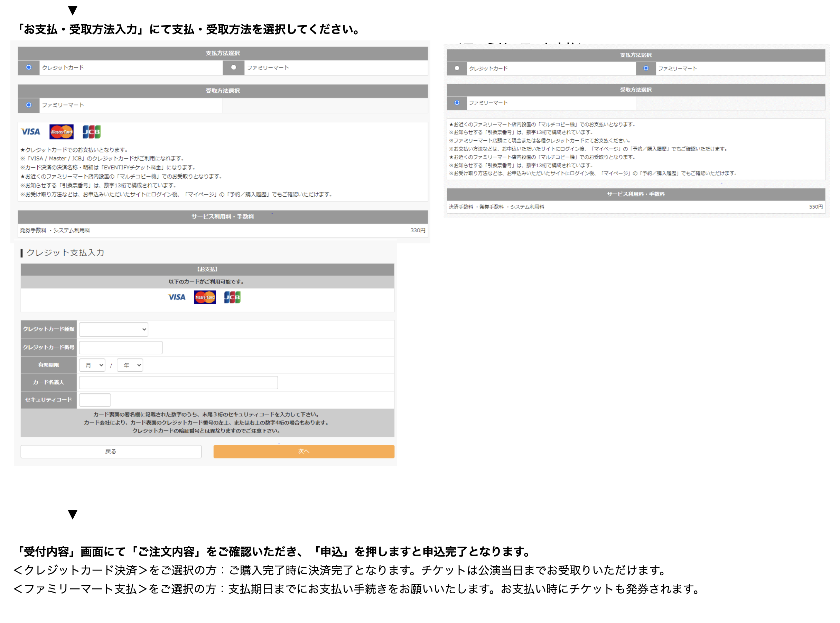Select the JCB logo near VISA and MasterCard

click(91, 132)
